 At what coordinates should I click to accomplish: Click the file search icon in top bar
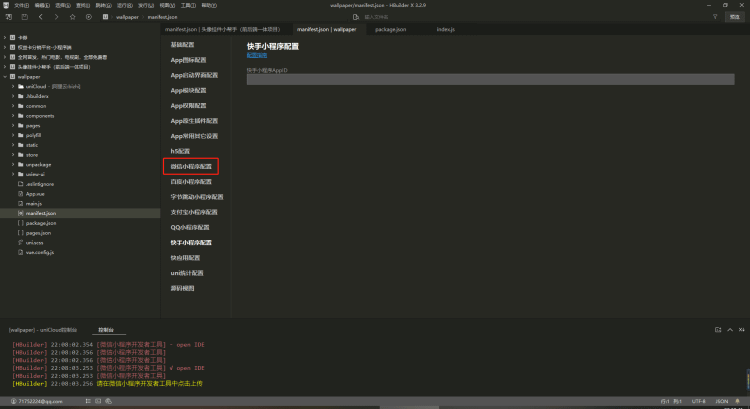(355, 17)
